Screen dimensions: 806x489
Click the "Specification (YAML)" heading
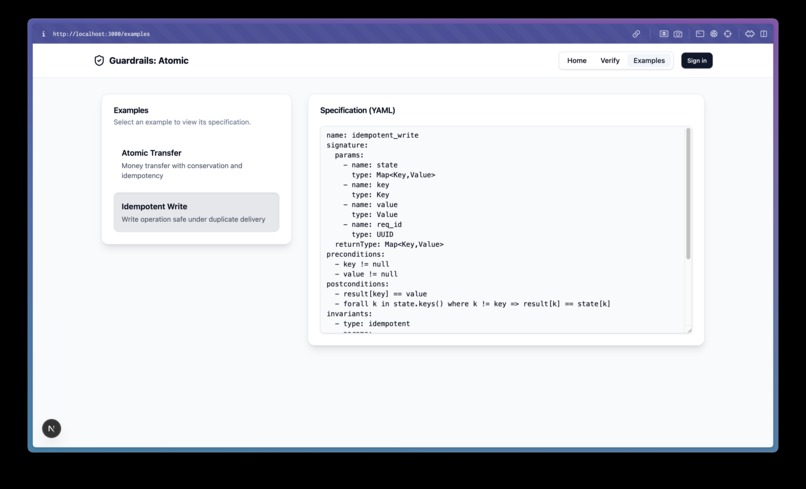pyautogui.click(x=357, y=110)
